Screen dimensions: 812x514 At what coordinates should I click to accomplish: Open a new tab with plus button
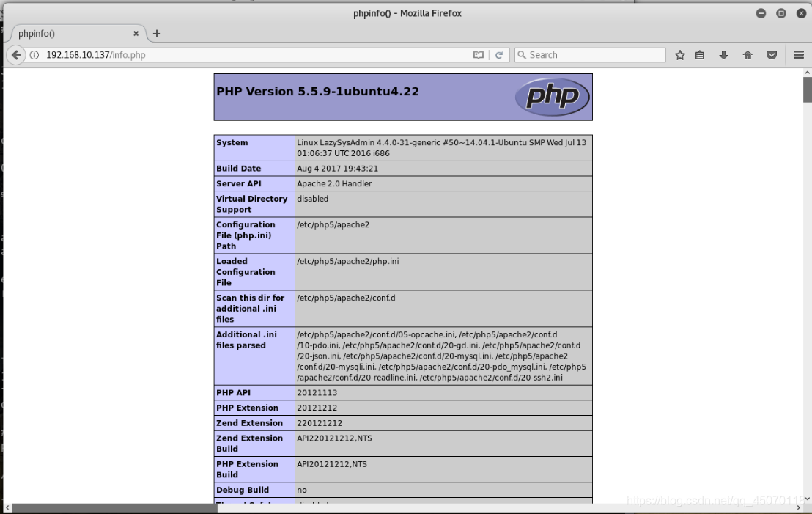pyautogui.click(x=156, y=34)
